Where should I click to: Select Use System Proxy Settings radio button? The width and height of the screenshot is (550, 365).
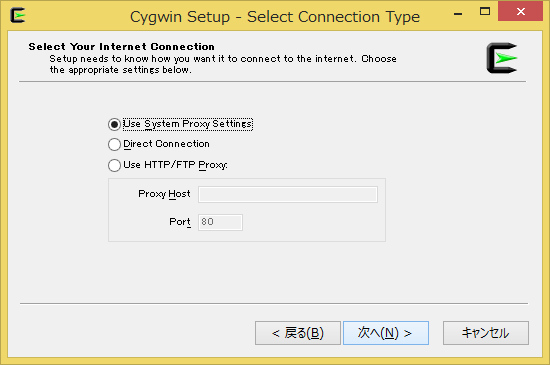click(x=114, y=124)
